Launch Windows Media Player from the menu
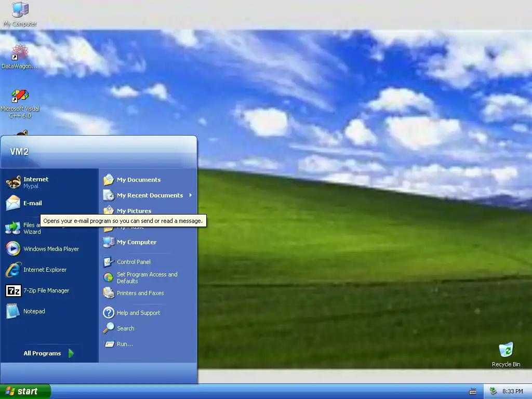 pos(49,249)
